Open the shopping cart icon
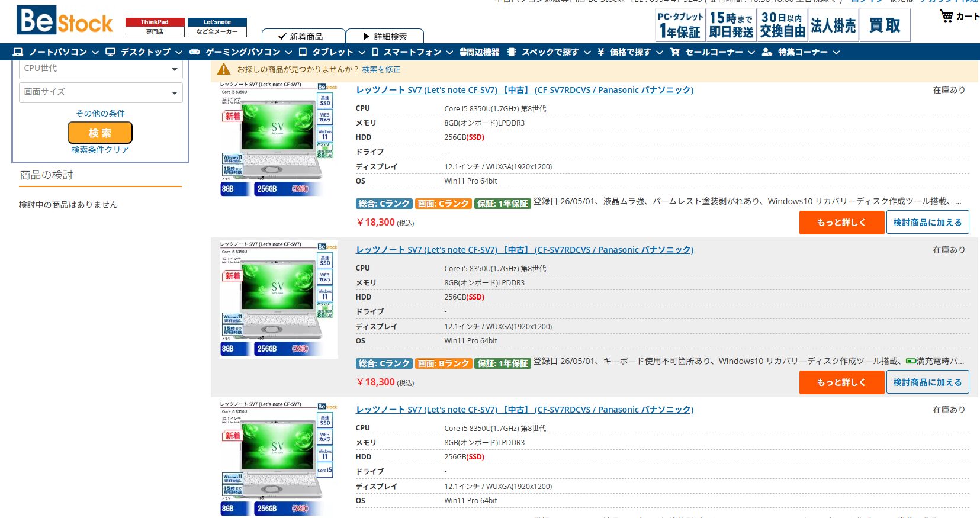Image resolution: width=980 pixels, height=518 pixels. [946, 16]
